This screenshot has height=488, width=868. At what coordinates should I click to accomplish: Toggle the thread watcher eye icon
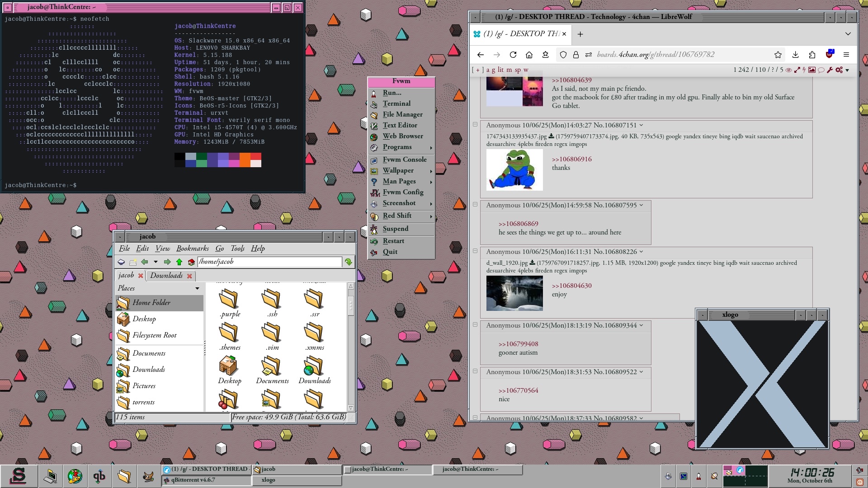tap(788, 70)
